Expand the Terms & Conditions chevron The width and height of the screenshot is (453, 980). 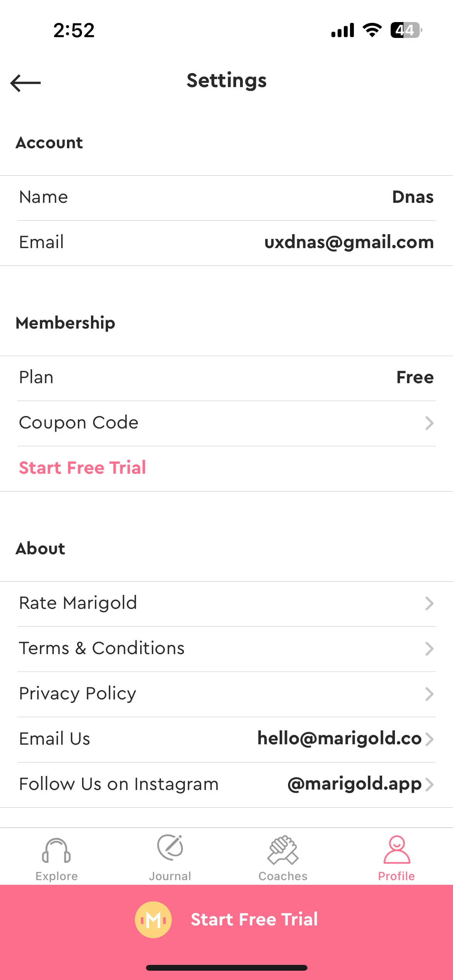pos(429,649)
